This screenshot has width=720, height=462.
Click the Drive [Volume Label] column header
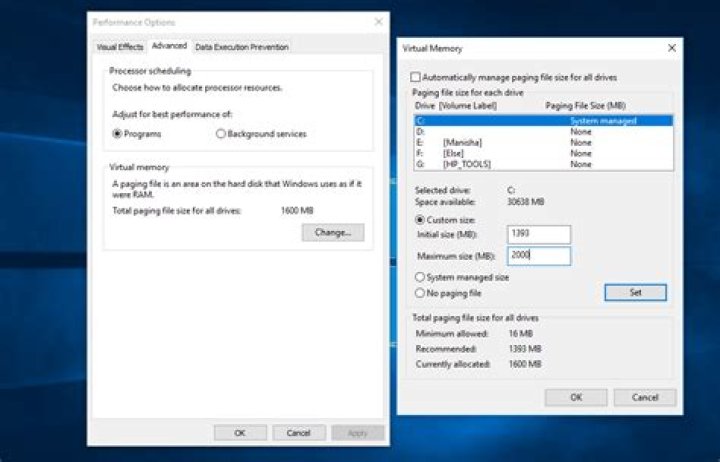point(456,106)
